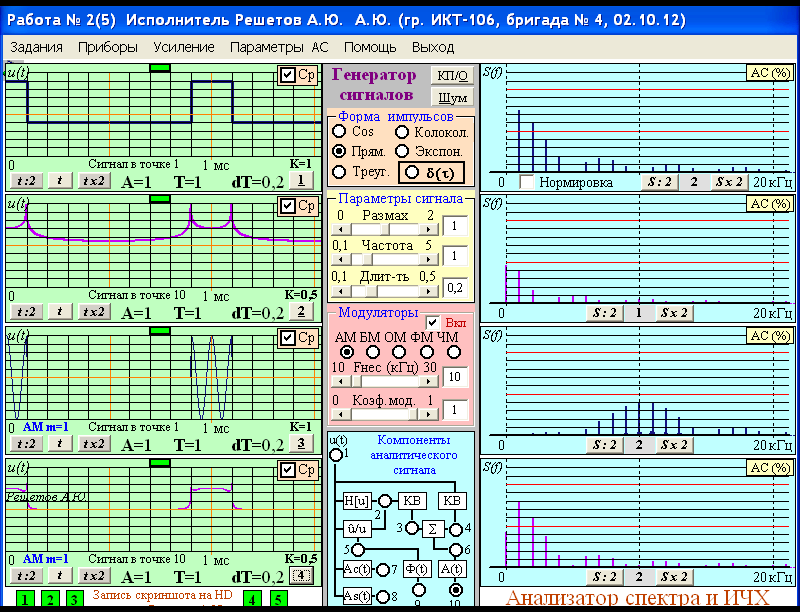
Task: Select the Треуг. pulse shape
Action: point(339,172)
